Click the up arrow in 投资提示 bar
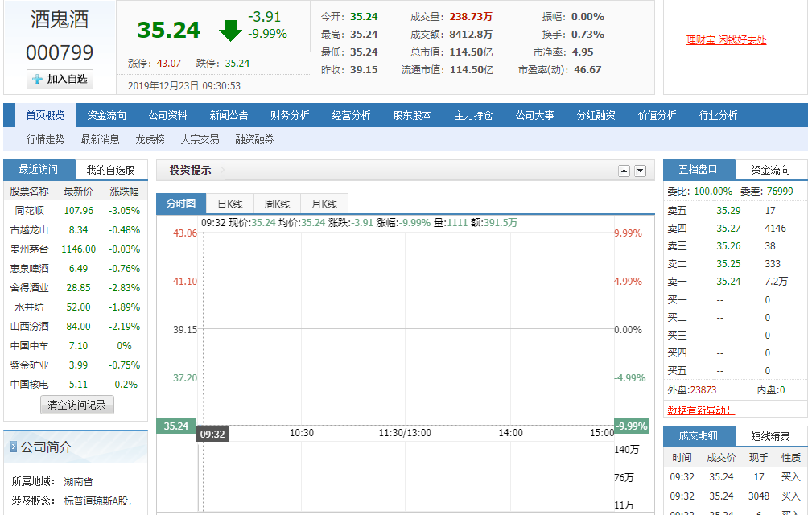 pyautogui.click(x=624, y=171)
